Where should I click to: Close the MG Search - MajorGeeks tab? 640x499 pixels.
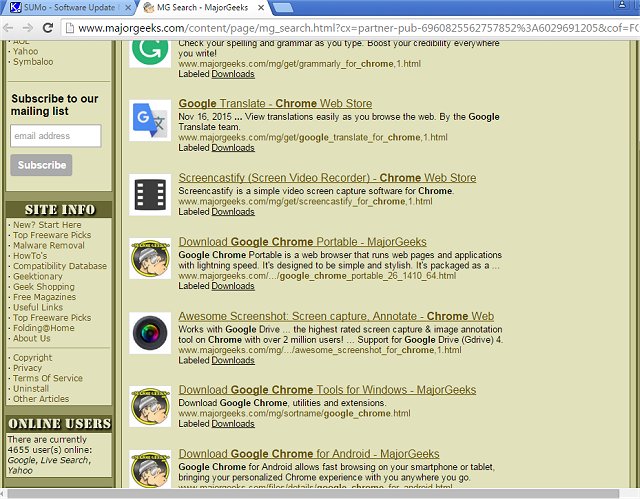coord(261,7)
